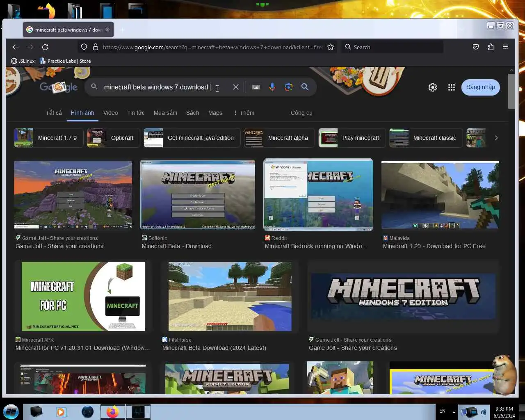This screenshot has height=420, width=525.
Task: Expand the Thêm more menu
Action: click(x=244, y=113)
